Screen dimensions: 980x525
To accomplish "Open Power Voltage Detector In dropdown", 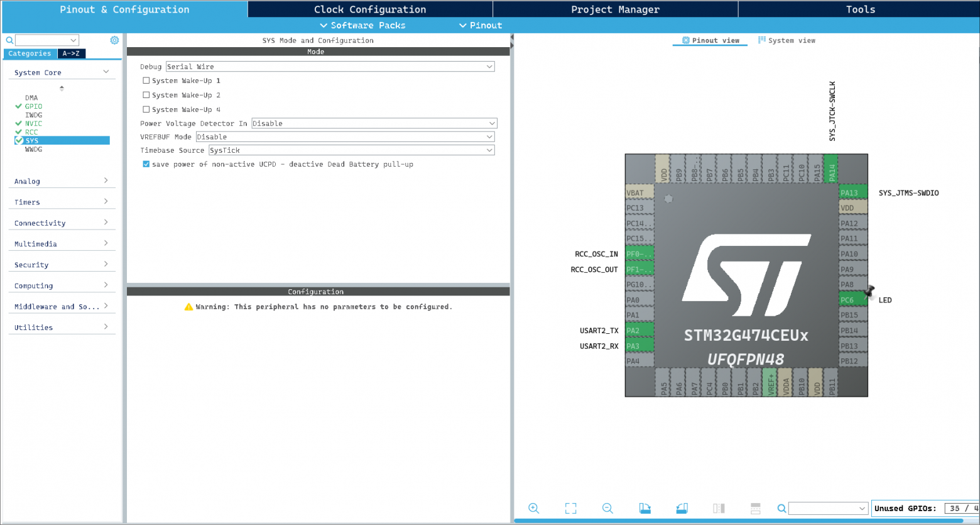I will pos(374,123).
